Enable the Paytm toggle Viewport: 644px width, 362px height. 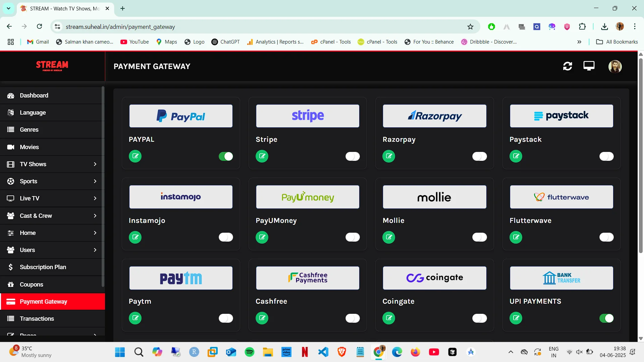pyautogui.click(x=226, y=318)
